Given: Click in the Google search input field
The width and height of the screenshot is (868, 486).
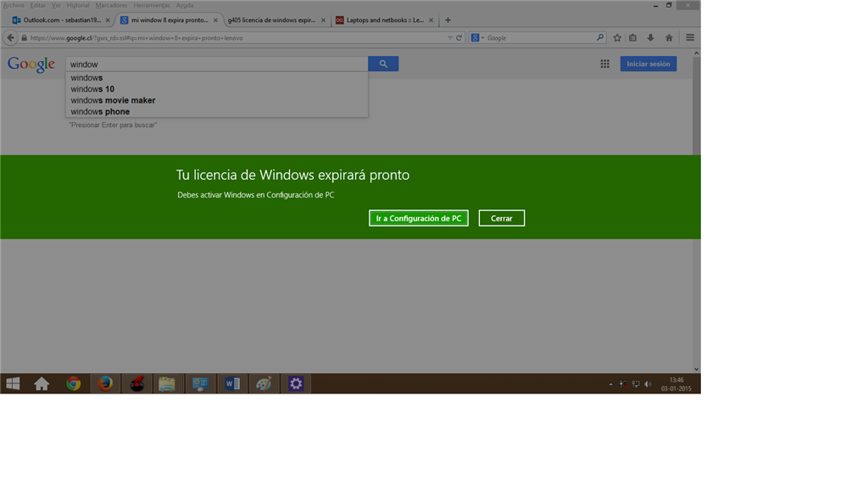Looking at the screenshot, I should coord(216,64).
